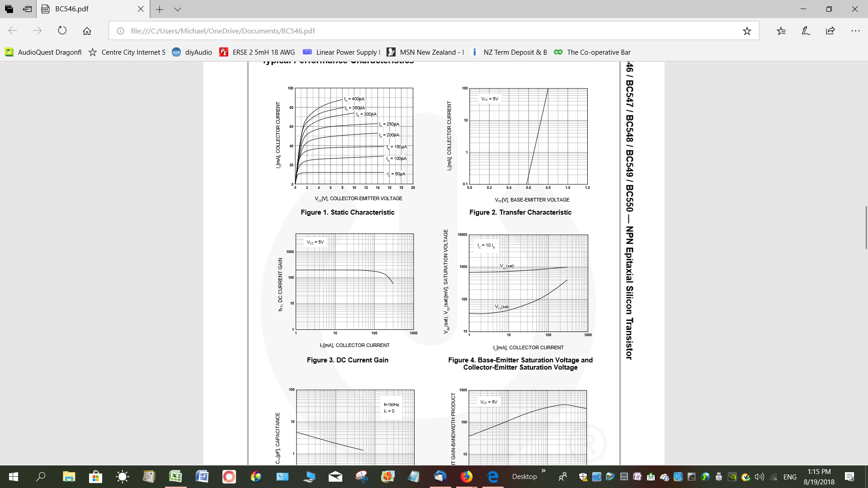Open Microsoft Word from the taskbar
868x488 pixels.
pyautogui.click(x=202, y=477)
